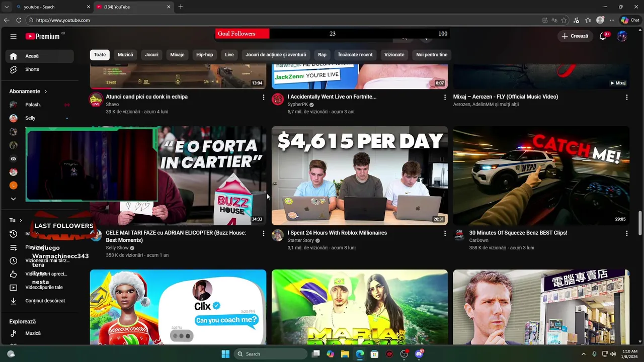
Task: Select the Mixaje filter chip
Action: click(177, 55)
